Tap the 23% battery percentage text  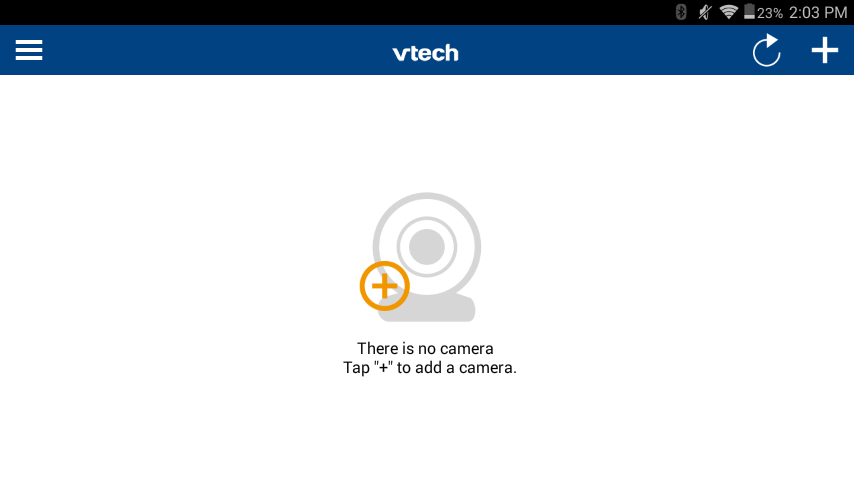[770, 13]
